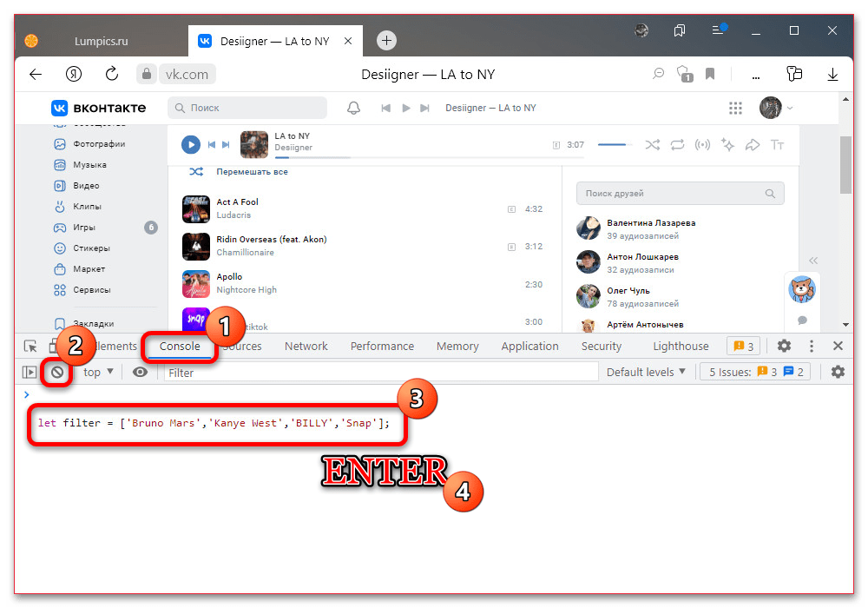Play Act A Fool by Ludacris
868x608 pixels.
click(x=363, y=208)
